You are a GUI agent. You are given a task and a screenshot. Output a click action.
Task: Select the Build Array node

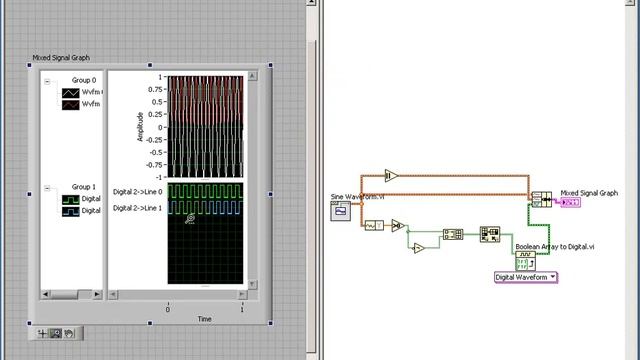pos(453,234)
